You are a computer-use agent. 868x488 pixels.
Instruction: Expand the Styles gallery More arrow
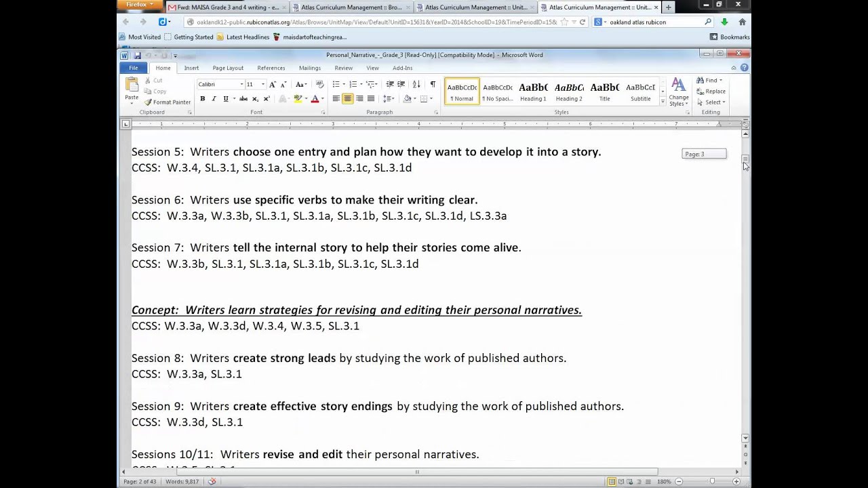click(663, 102)
